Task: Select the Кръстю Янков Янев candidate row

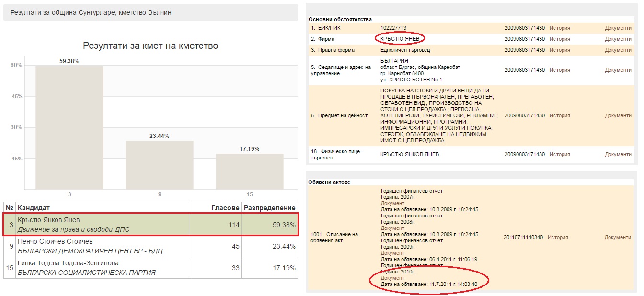Action: point(150,225)
